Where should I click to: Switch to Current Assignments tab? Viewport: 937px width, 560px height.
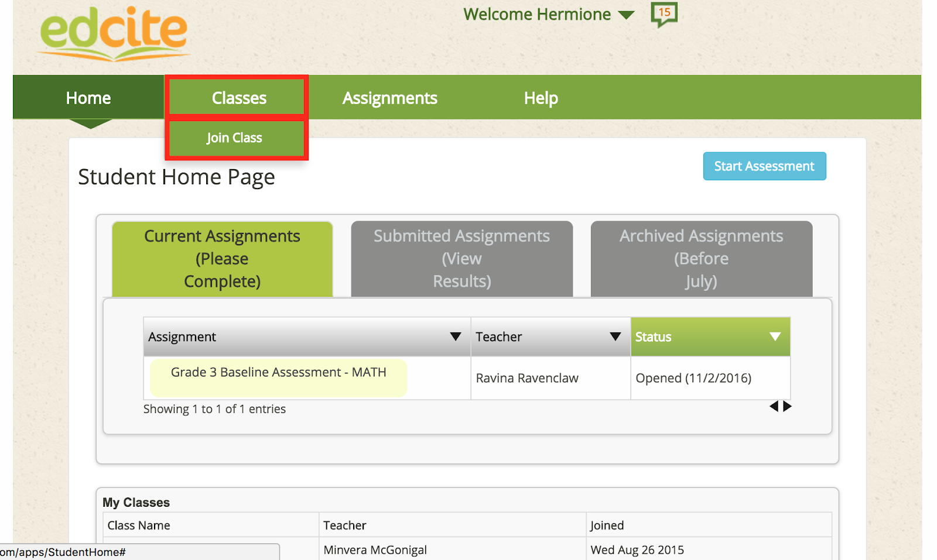(223, 259)
